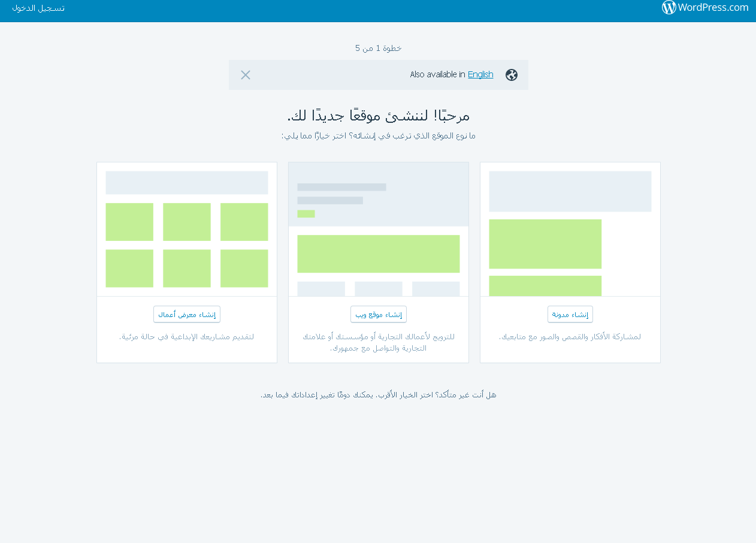Click the small green accent bar in website preview

tap(306, 213)
